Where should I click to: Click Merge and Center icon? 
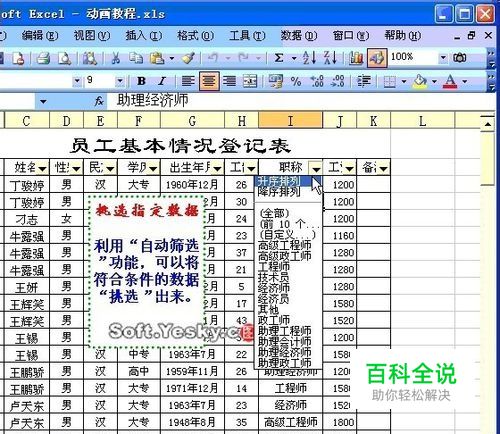pyautogui.click(x=250, y=81)
